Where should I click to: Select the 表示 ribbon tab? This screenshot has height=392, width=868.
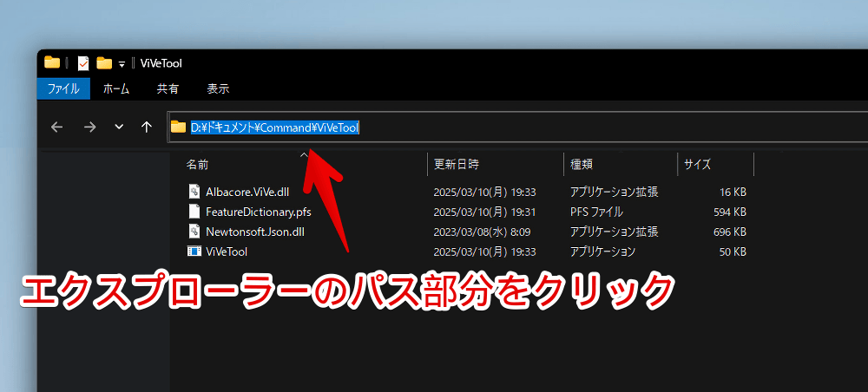coord(218,88)
